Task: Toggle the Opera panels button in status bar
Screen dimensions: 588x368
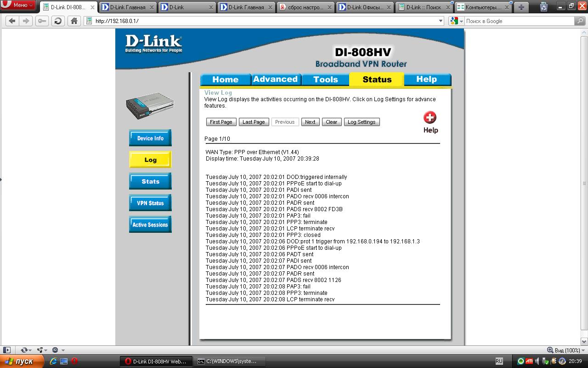Action: click(7, 350)
